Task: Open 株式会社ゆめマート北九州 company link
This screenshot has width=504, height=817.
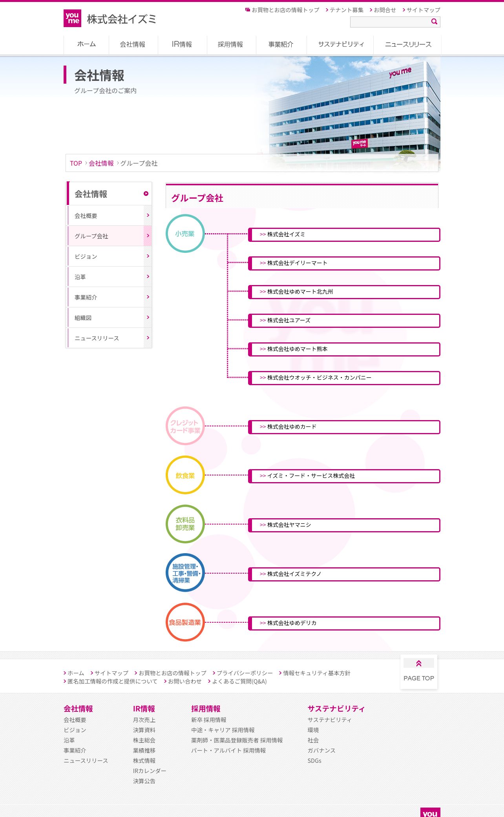Action: pos(344,292)
